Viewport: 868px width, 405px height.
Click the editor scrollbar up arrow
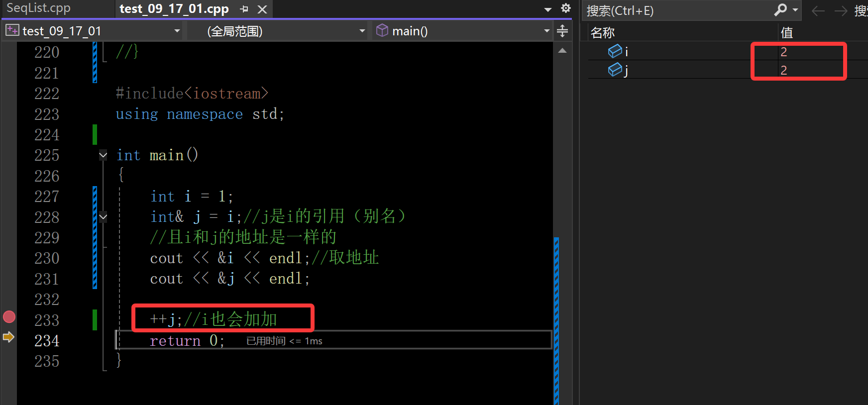[562, 51]
